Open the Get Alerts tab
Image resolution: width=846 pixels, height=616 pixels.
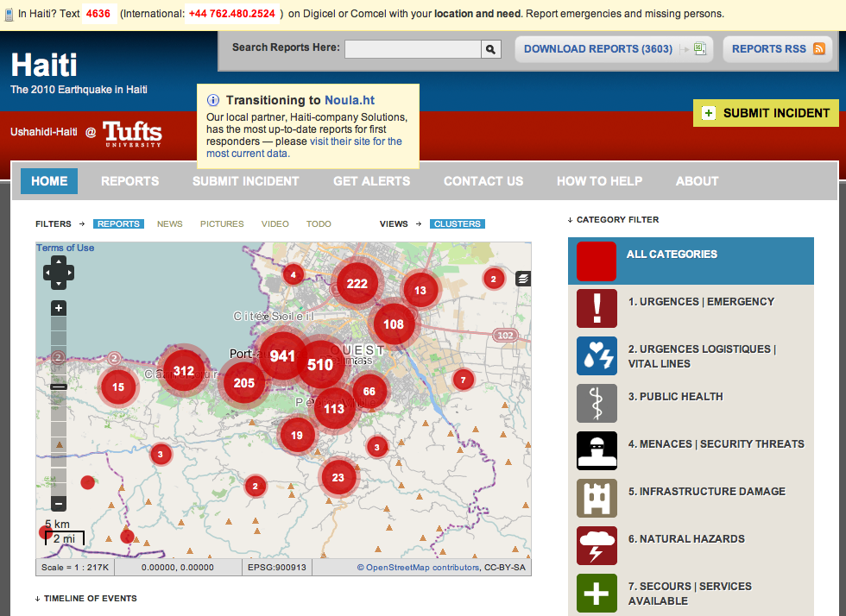[371, 181]
